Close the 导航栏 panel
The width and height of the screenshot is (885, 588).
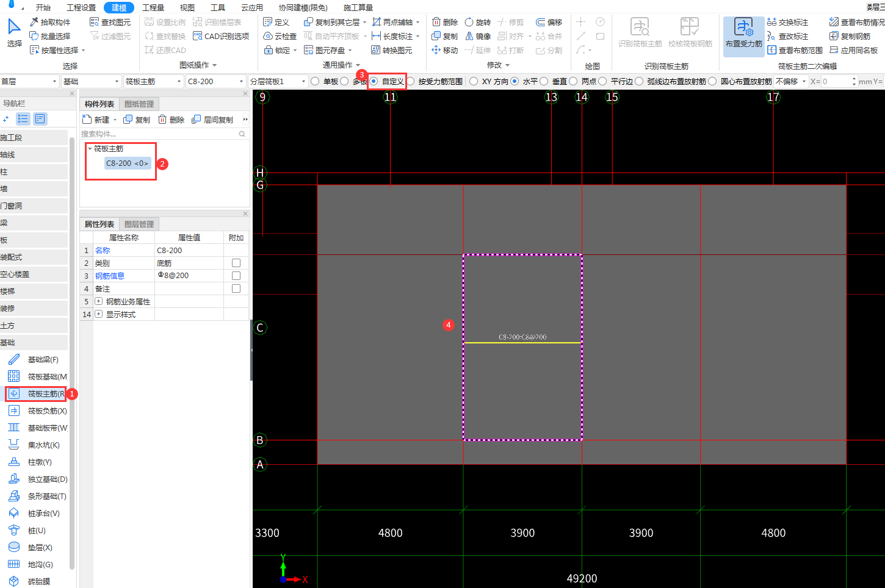71,94
